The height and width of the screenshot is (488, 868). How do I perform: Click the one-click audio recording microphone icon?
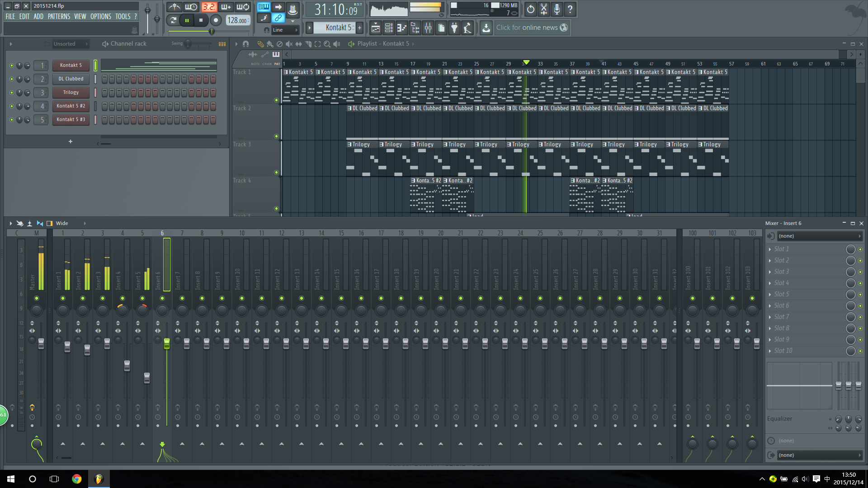[557, 9]
